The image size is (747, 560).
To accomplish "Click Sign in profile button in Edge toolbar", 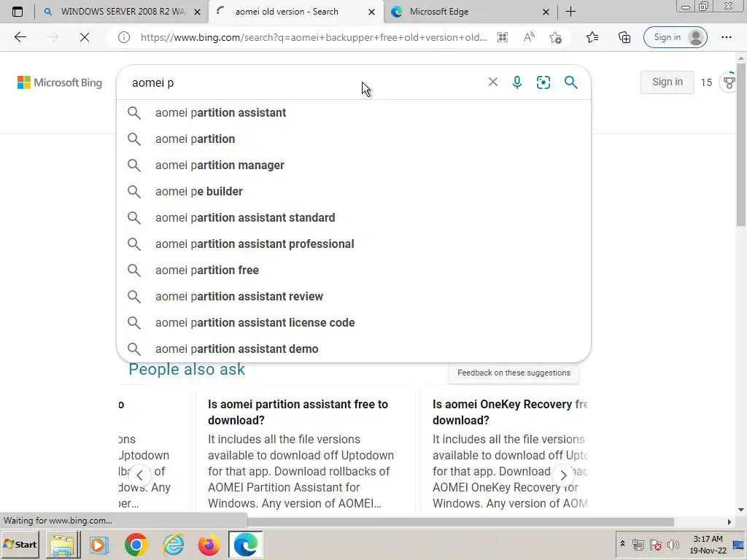I will coord(675,37).
